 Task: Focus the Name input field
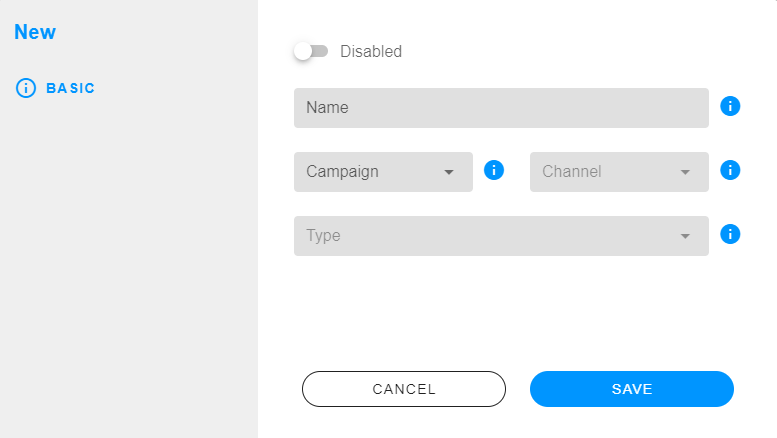[500, 108]
